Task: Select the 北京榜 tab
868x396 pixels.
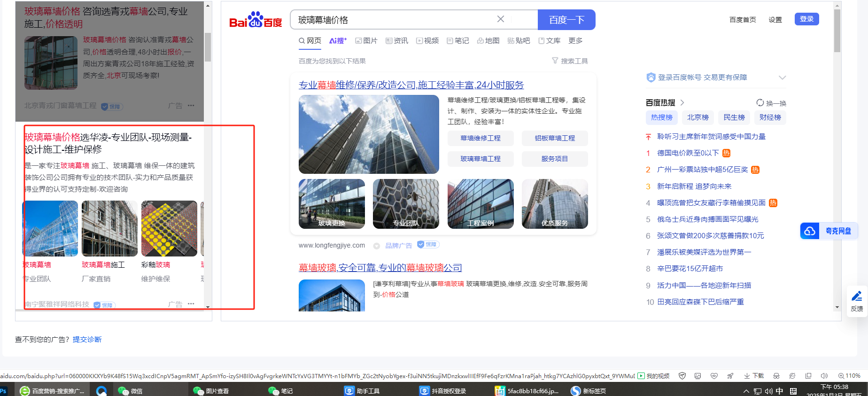Action: (697, 117)
